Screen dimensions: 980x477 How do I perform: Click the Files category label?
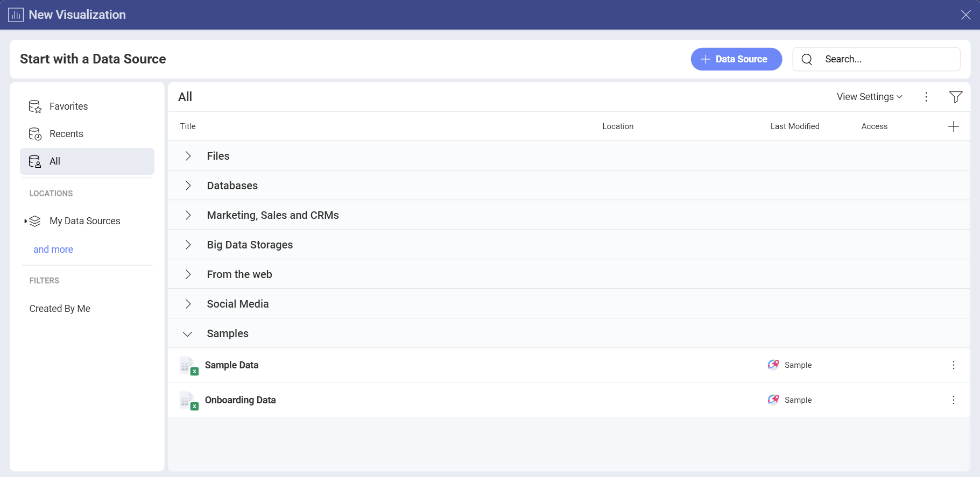(218, 156)
